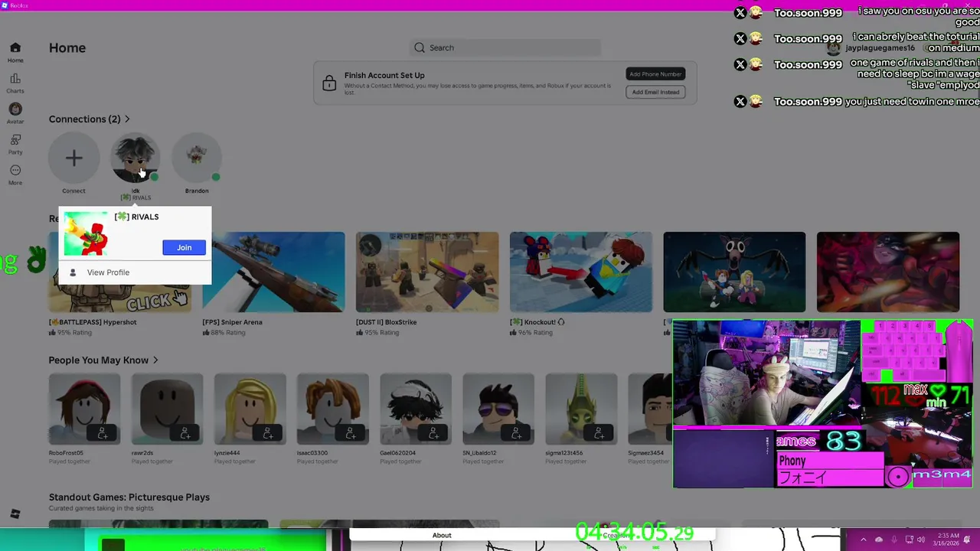Select the idk connection avatar
This screenshot has height=551, width=980.
coord(136,158)
